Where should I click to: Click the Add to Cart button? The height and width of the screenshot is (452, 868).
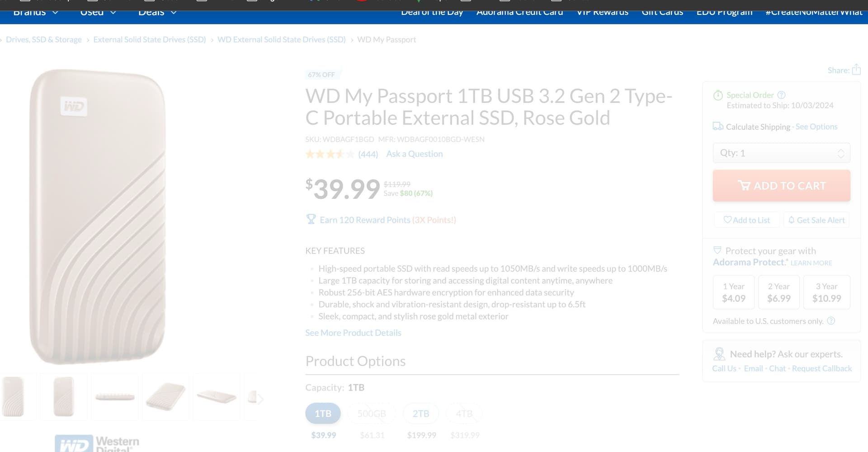pos(781,186)
